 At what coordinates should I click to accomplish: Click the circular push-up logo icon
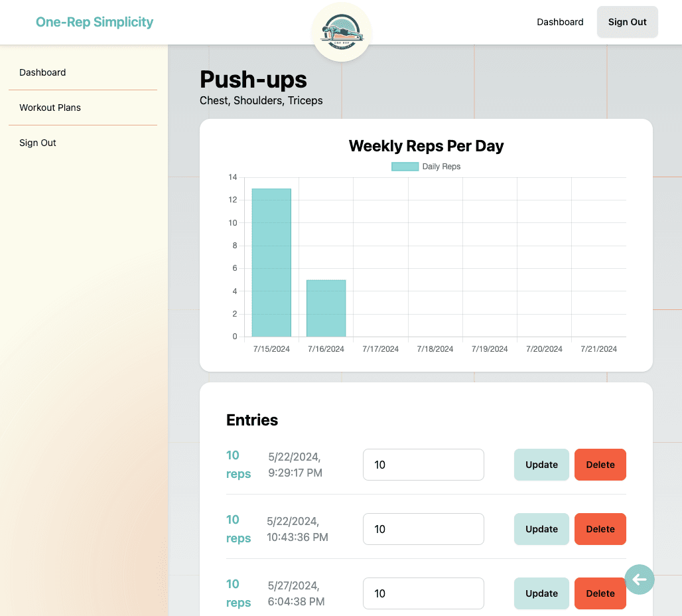(x=342, y=32)
